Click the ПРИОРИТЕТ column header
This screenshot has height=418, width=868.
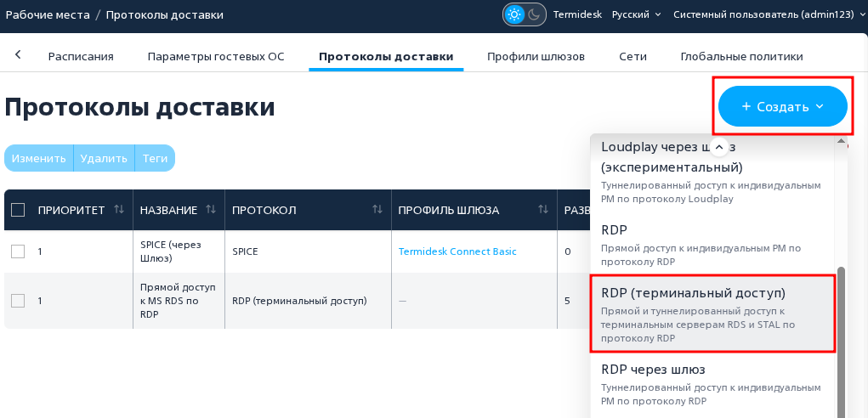point(71,210)
